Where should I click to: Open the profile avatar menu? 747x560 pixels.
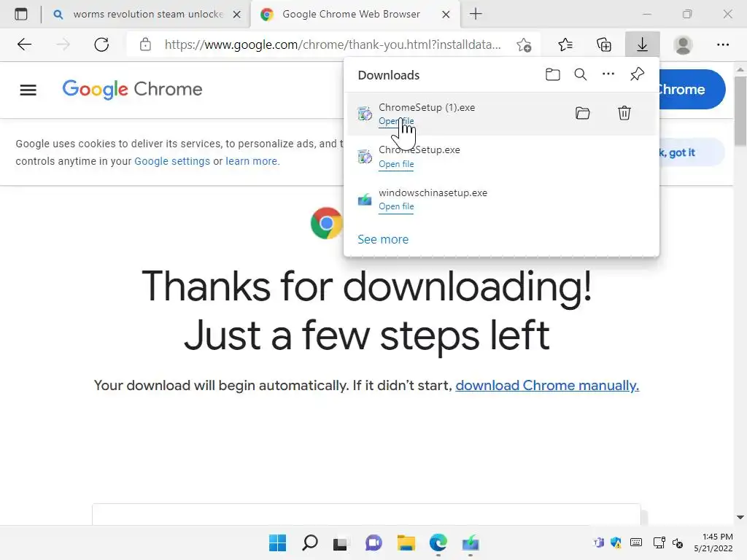click(683, 44)
